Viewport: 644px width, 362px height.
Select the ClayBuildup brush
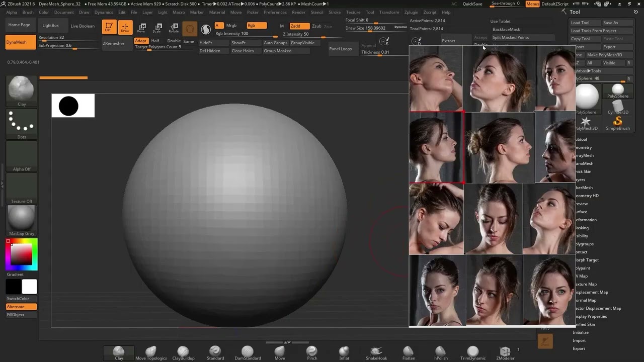tap(183, 353)
